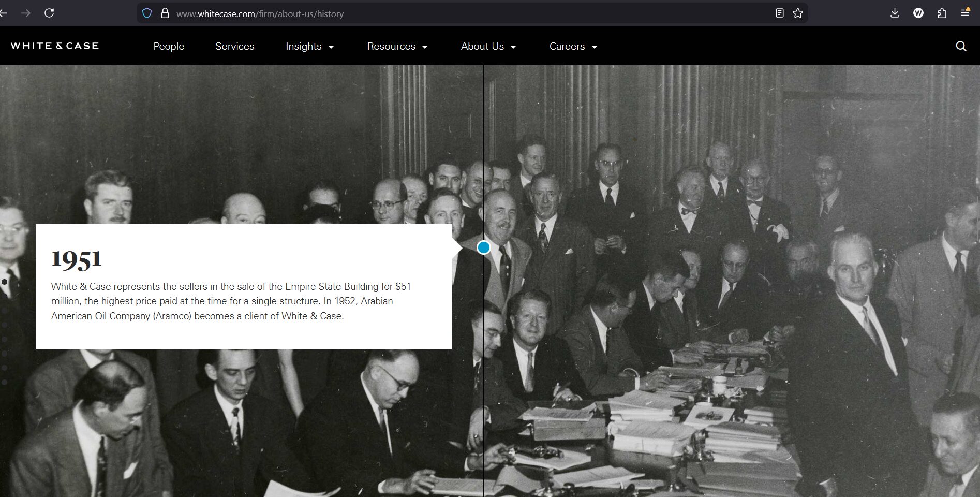The image size is (980, 497).
Task: Click the search magnifier in the site header
Action: click(961, 46)
